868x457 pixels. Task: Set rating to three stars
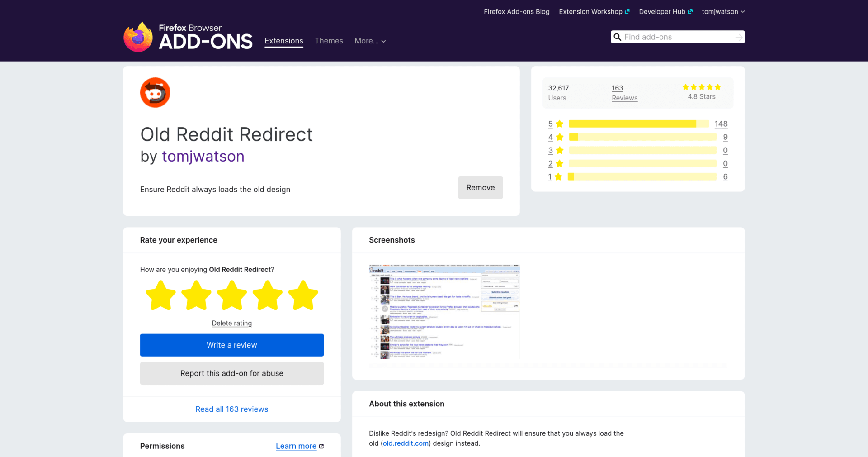pyautogui.click(x=232, y=295)
